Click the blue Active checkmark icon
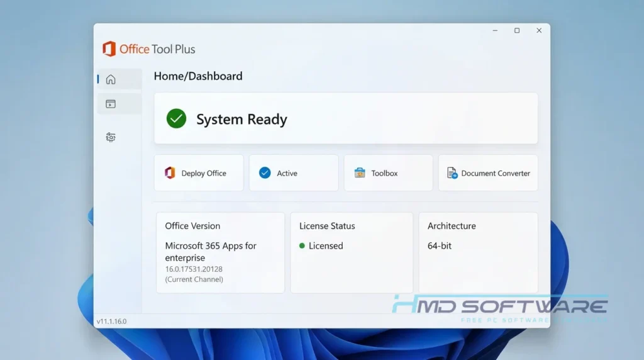The height and width of the screenshot is (360, 644). [265, 172]
